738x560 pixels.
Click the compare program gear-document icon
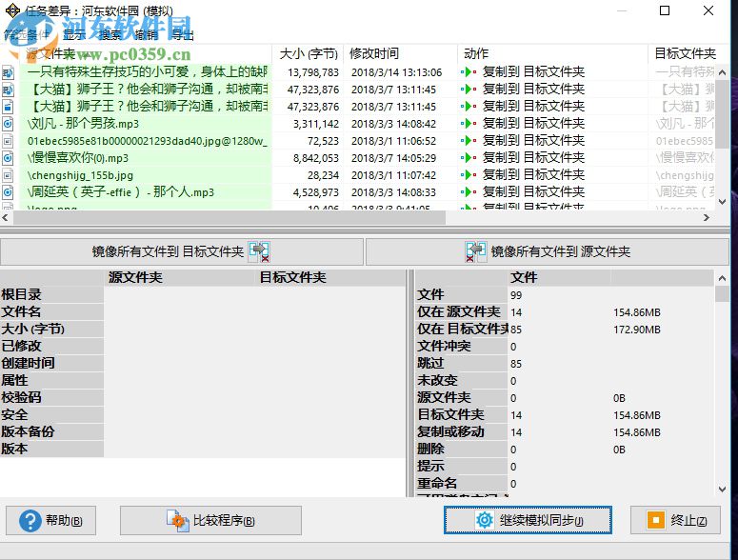click(x=178, y=521)
